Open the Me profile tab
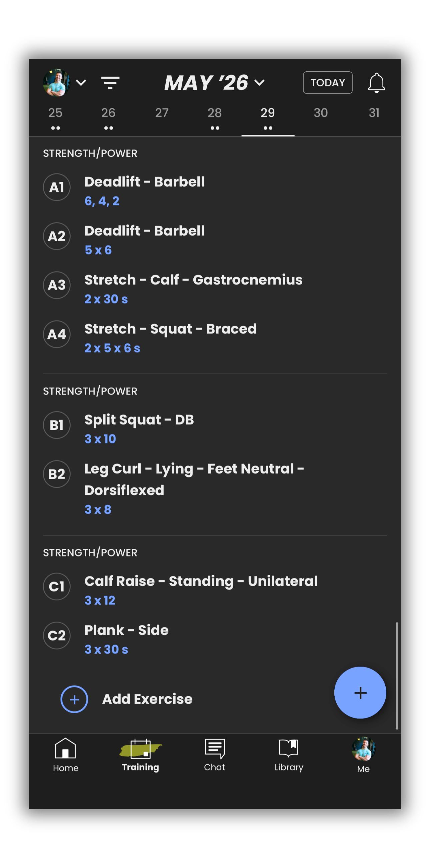The image size is (430, 868). pyautogui.click(x=363, y=755)
